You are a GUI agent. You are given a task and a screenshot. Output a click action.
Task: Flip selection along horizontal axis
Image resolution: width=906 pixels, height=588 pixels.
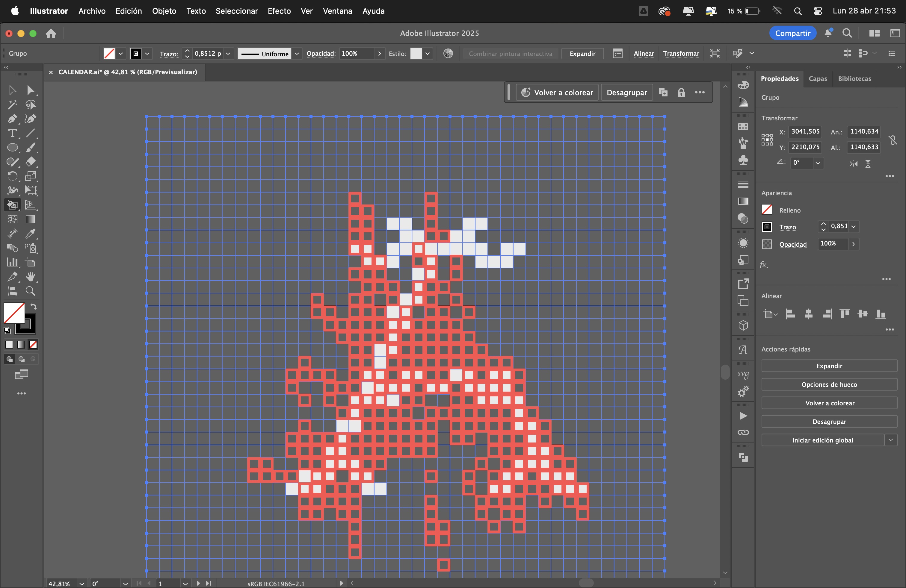(x=854, y=163)
